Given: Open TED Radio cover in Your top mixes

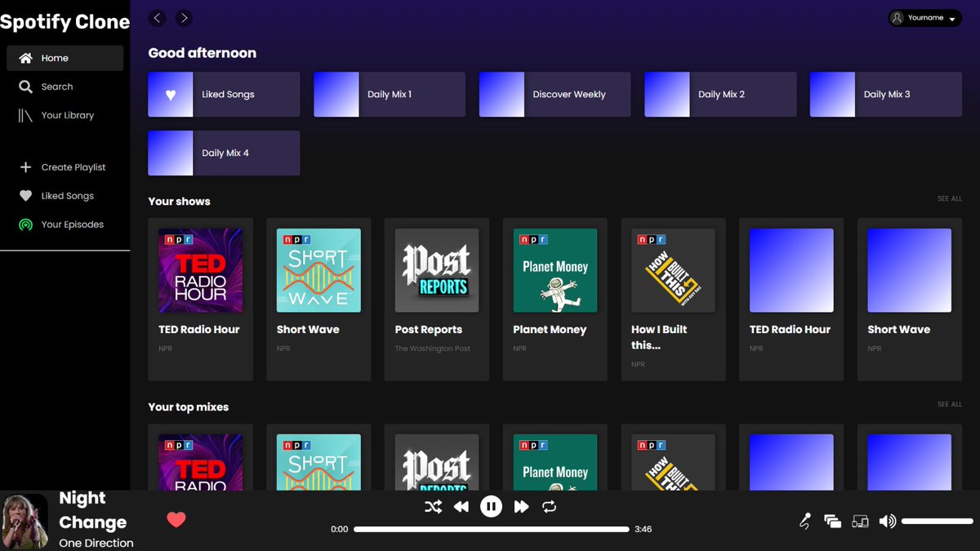Looking at the screenshot, I should click(200, 462).
